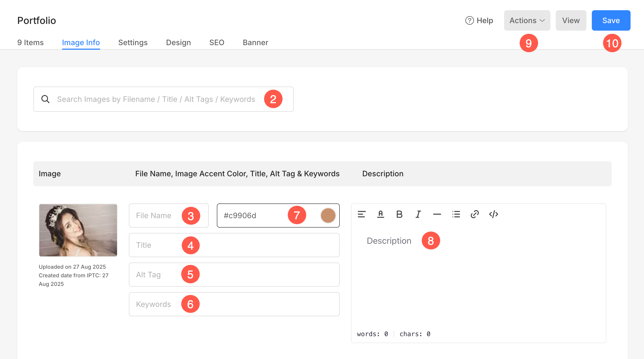Open the Help link
The height and width of the screenshot is (359, 644).
point(479,20)
